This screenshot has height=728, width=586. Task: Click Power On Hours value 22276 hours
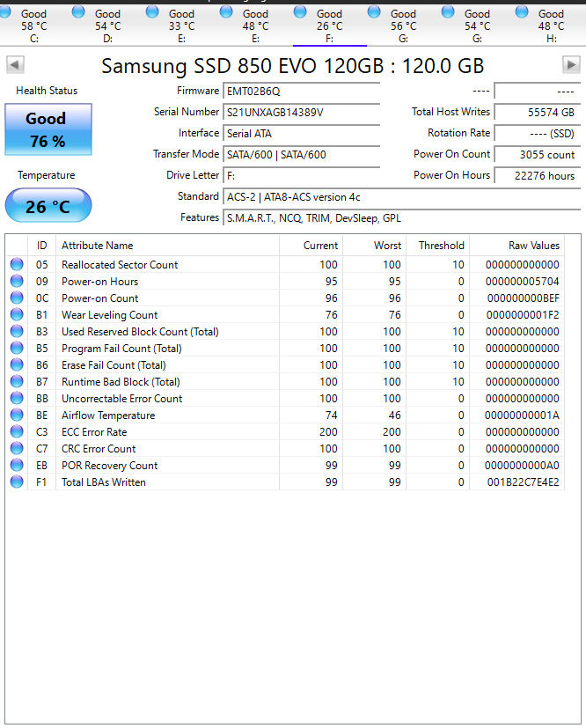tap(538, 176)
